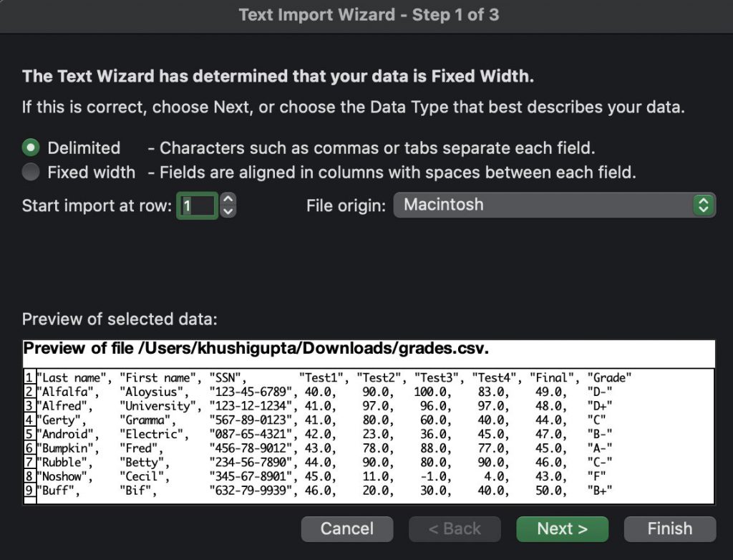
Task: Select Macintosh in the file origin selector
Action: click(551, 205)
